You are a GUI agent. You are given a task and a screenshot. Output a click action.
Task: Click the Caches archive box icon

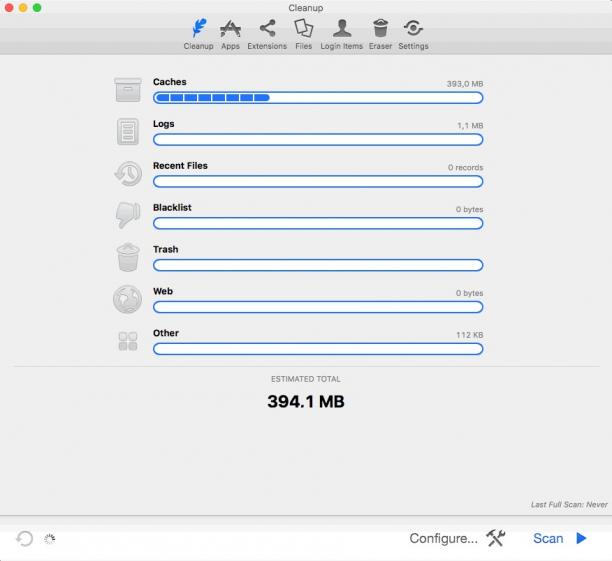click(128, 90)
